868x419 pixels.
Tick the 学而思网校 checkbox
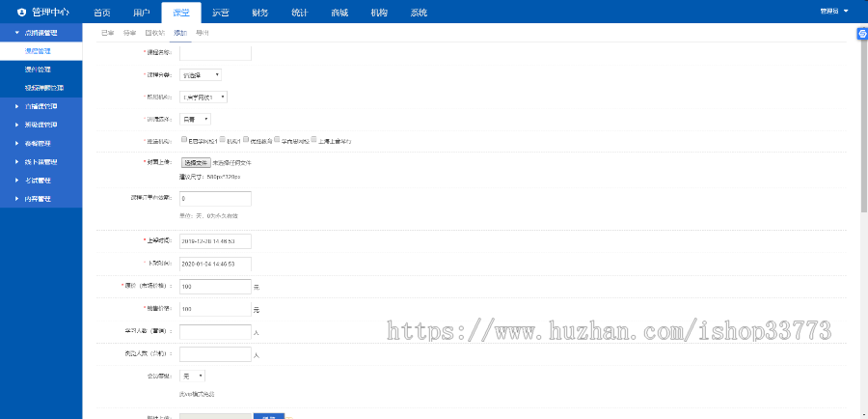(x=278, y=140)
